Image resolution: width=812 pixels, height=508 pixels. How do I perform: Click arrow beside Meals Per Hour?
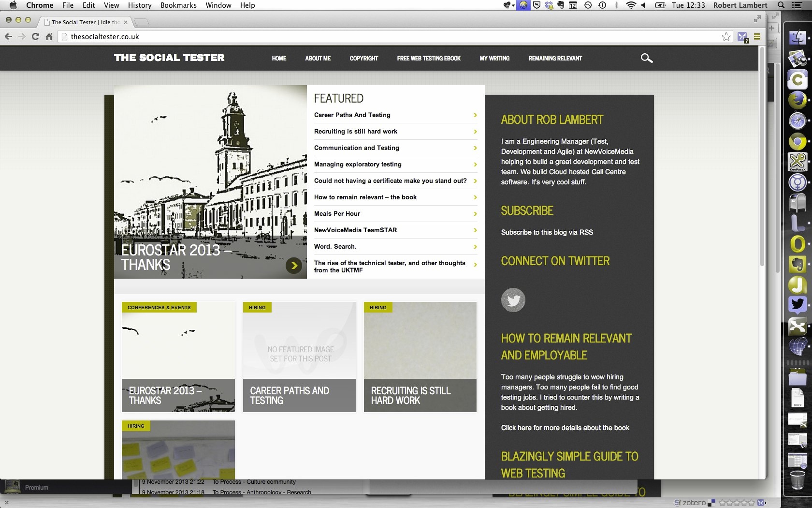pos(475,214)
